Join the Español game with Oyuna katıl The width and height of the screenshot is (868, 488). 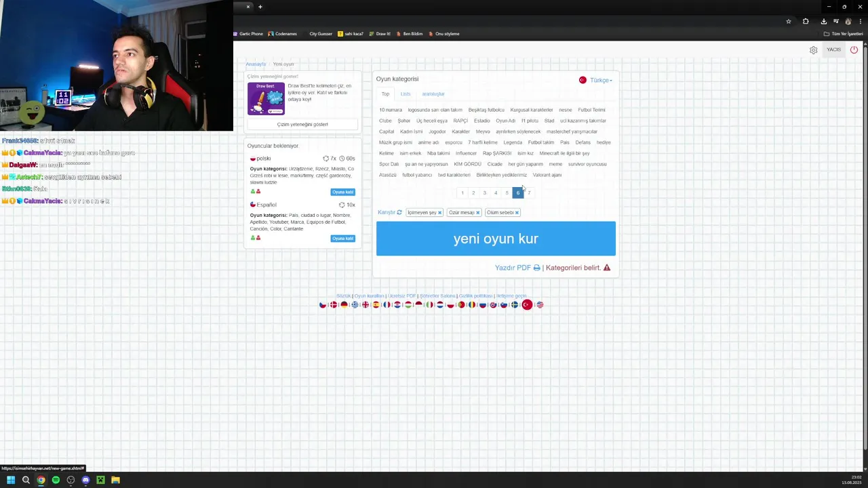(x=342, y=239)
